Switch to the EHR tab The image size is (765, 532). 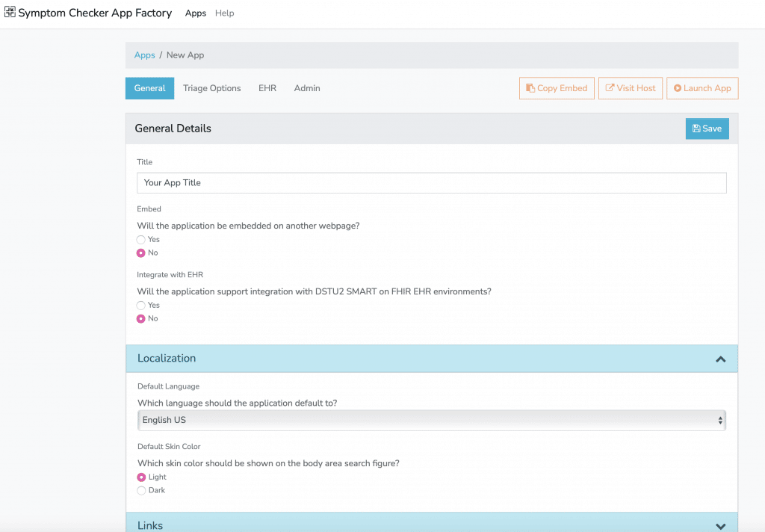coord(267,88)
